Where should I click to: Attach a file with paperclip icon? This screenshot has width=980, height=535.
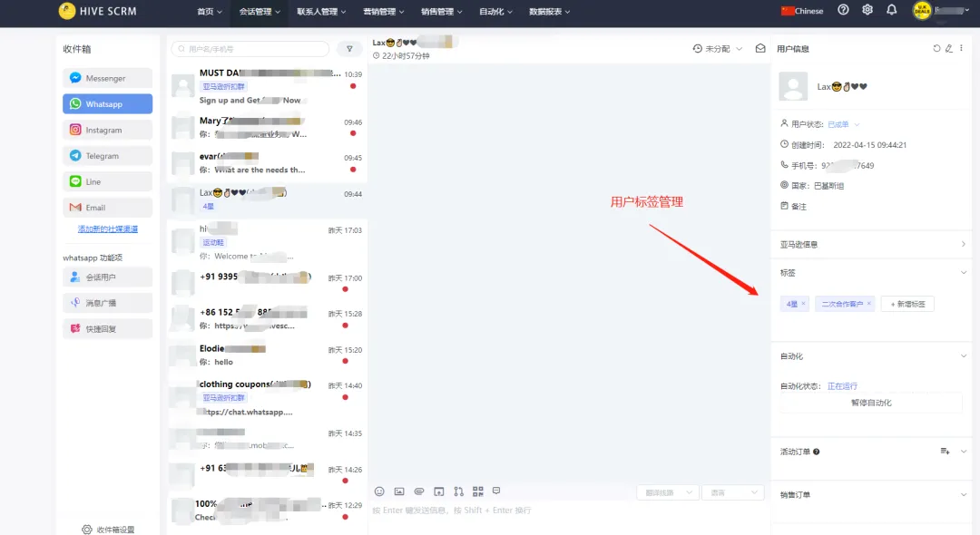coord(419,491)
